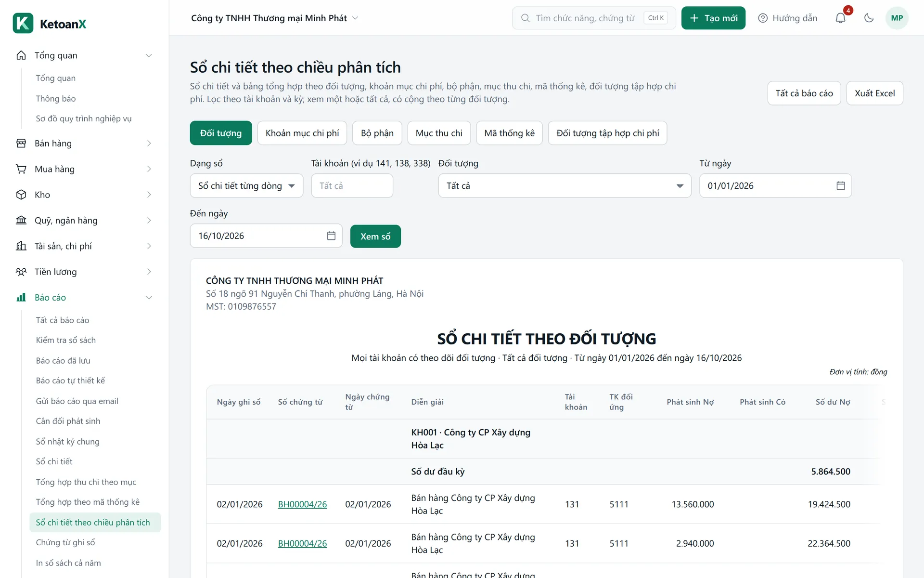924x578 pixels.
Task: Expand the Tiền lương menu chevron
Action: point(149,272)
